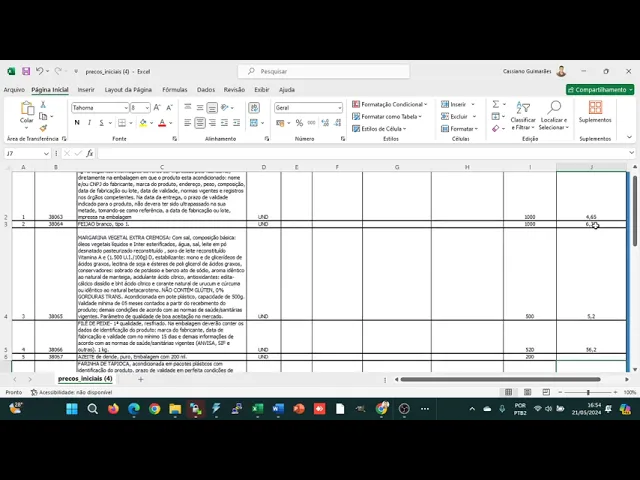Click the zoom slider handle
The width and height of the screenshot is (640, 480).
tap(588, 392)
